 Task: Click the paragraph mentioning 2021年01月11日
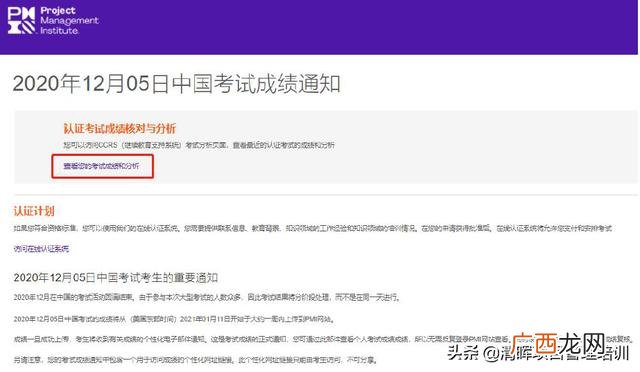174,319
